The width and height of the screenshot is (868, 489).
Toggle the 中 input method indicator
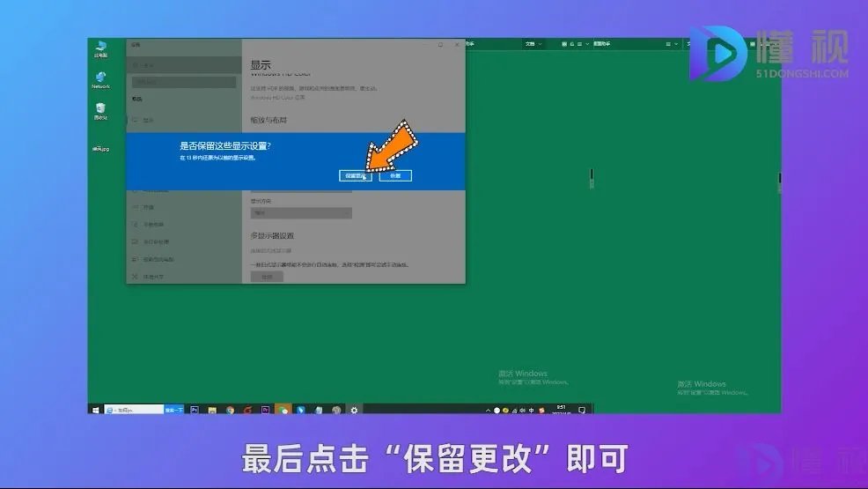coord(531,411)
